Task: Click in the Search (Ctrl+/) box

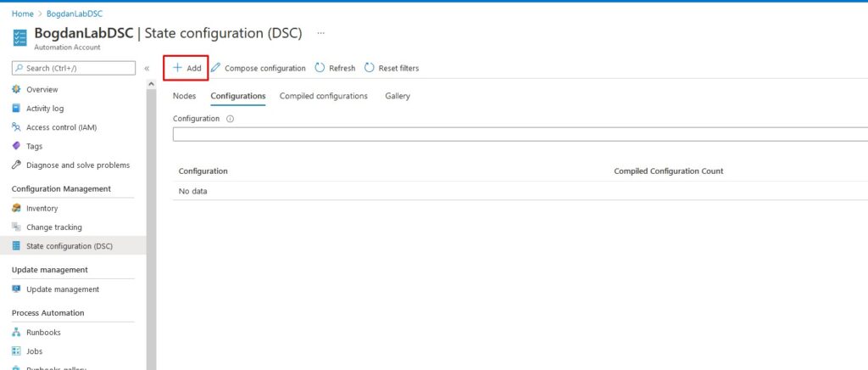Action: point(74,68)
